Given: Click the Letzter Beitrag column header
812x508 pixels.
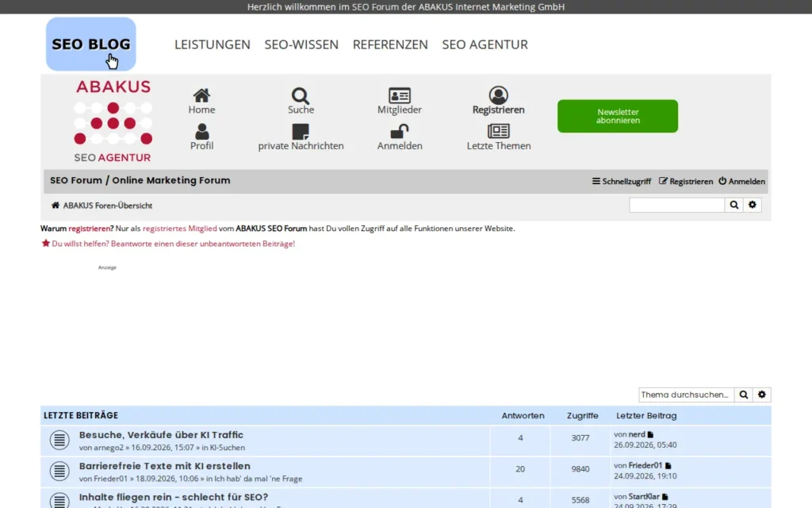Looking at the screenshot, I should point(646,415).
